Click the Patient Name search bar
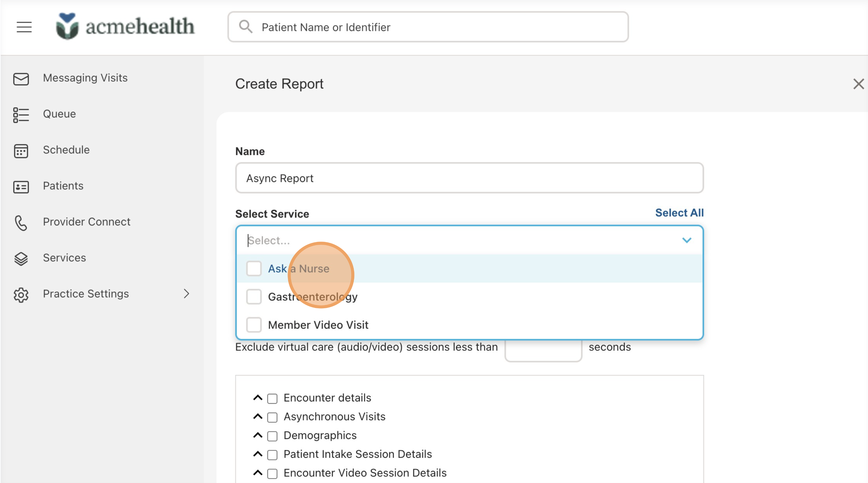Image resolution: width=868 pixels, height=483 pixels. pos(428,26)
